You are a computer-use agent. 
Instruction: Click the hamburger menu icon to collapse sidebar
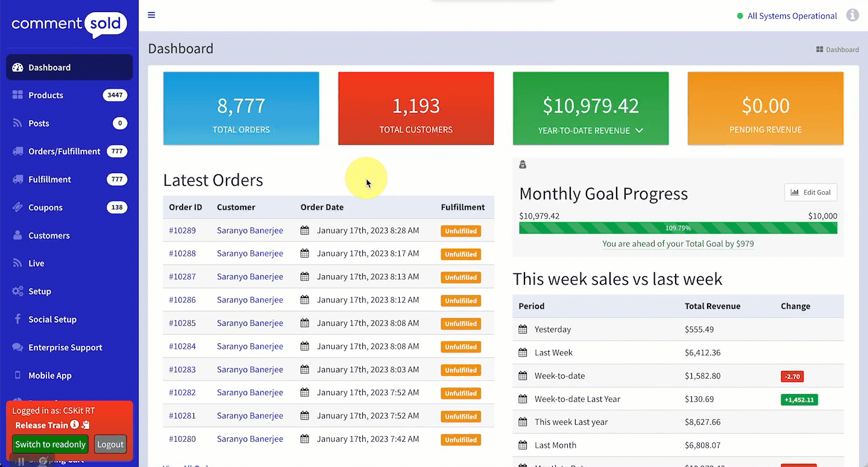coord(151,15)
